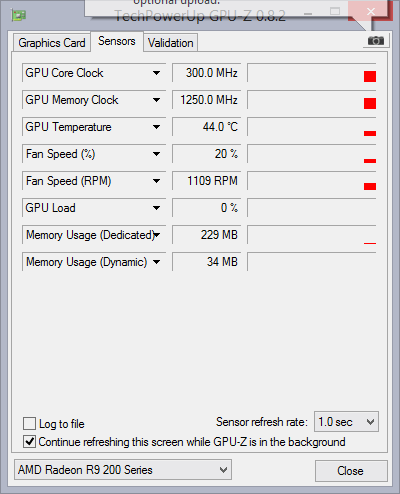Click the camera screenshot icon

pos(376,41)
